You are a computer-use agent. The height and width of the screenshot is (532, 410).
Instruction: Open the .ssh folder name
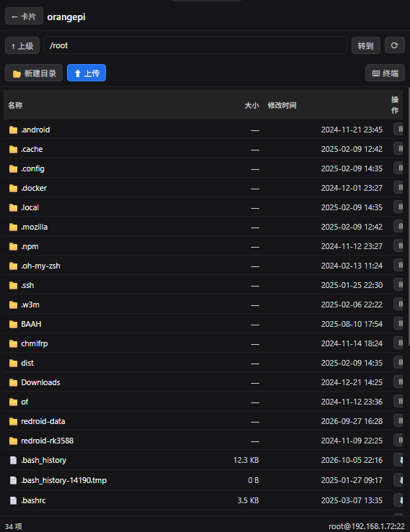tap(27, 285)
